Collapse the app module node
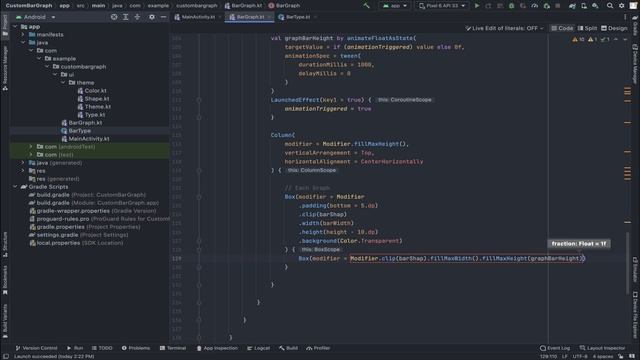This screenshot has height=360, width=640. coord(16,27)
